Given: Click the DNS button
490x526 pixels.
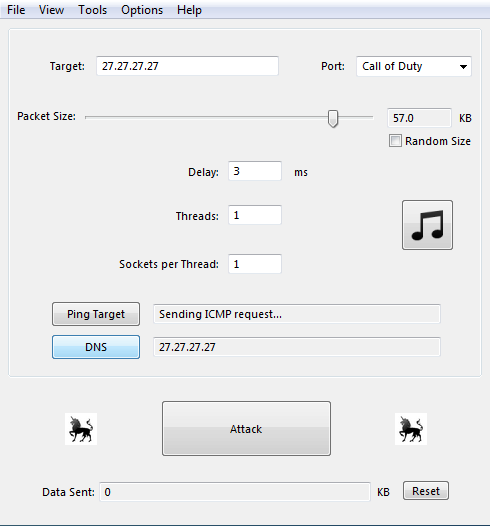Looking at the screenshot, I should (x=96, y=347).
